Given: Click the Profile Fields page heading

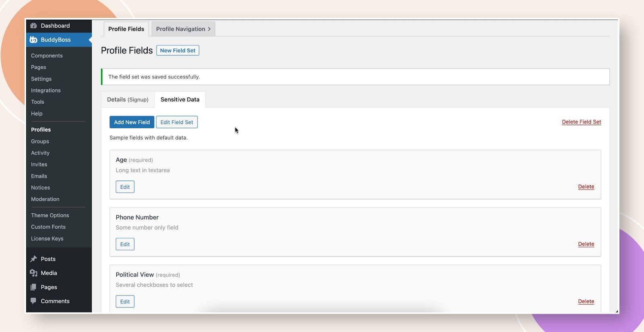Looking at the screenshot, I should coord(127,50).
